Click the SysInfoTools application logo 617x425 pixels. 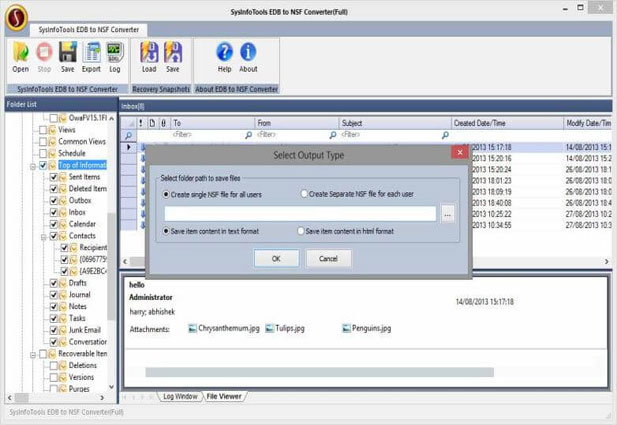pos(16,17)
